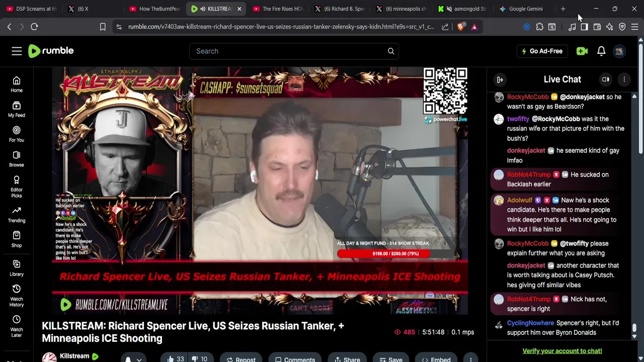The height and width of the screenshot is (362, 644).
Task: Click the Brave Rewards triangle icon
Action: click(x=474, y=27)
